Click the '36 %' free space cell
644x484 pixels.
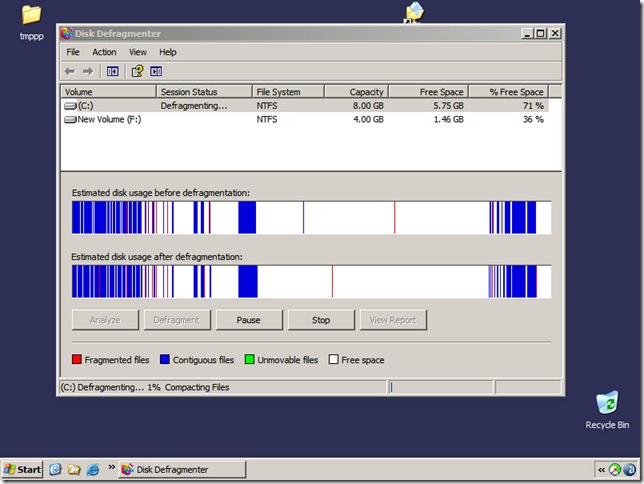(x=533, y=120)
